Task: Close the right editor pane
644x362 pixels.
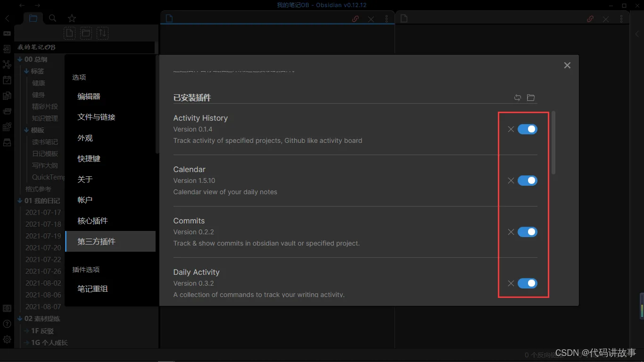Action: (x=606, y=19)
